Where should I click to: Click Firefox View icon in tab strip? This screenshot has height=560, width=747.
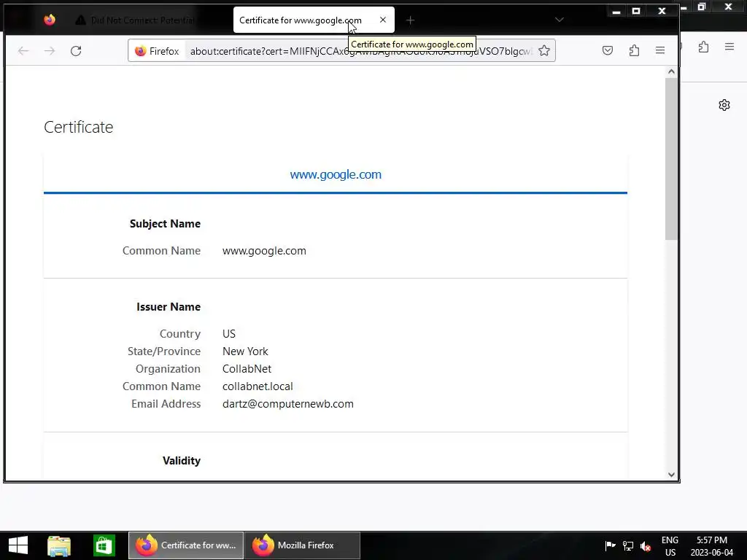[x=50, y=20]
